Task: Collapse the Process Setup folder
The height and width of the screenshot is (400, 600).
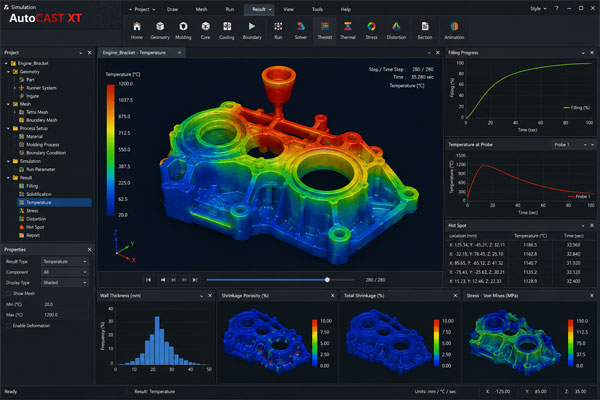Action: pyautogui.click(x=8, y=129)
